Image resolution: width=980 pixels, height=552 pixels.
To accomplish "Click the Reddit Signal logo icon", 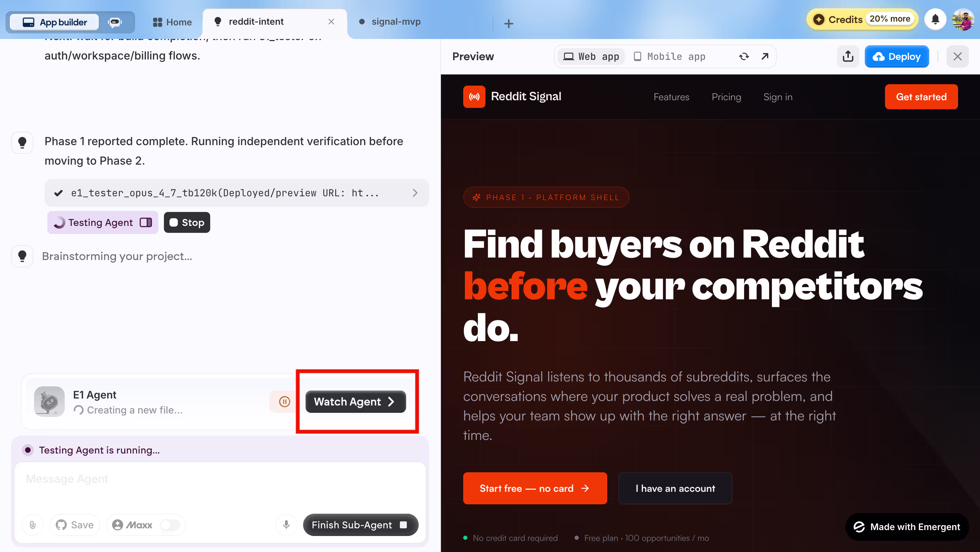I will (x=474, y=97).
